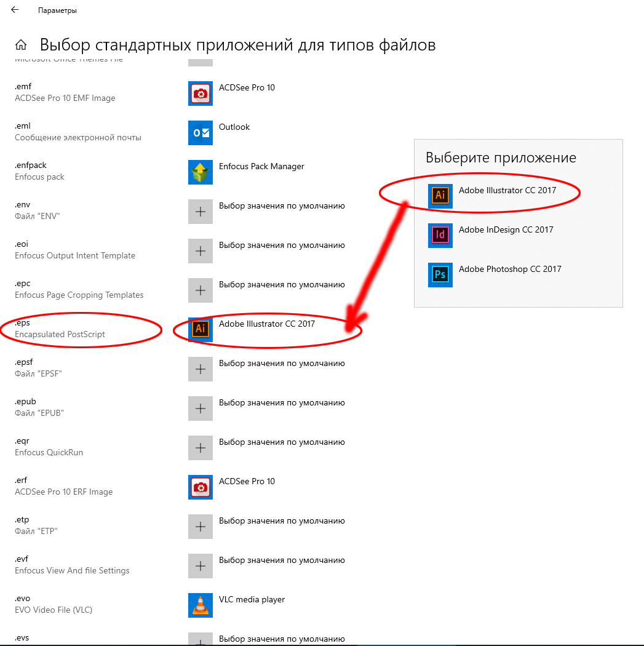Click default-choice label for .etp
The height and width of the screenshot is (646, 644).
point(282,520)
